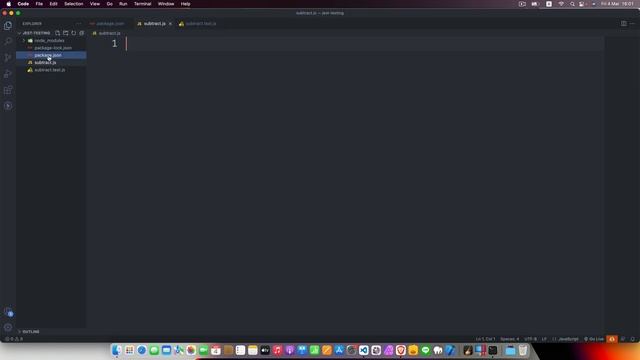This screenshot has height=360, width=640.
Task: Open the Code application menu
Action: pyautogui.click(x=23, y=4)
